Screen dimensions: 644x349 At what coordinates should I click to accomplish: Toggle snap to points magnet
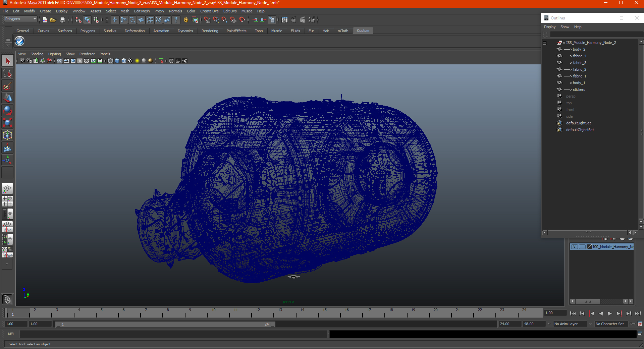tap(225, 20)
